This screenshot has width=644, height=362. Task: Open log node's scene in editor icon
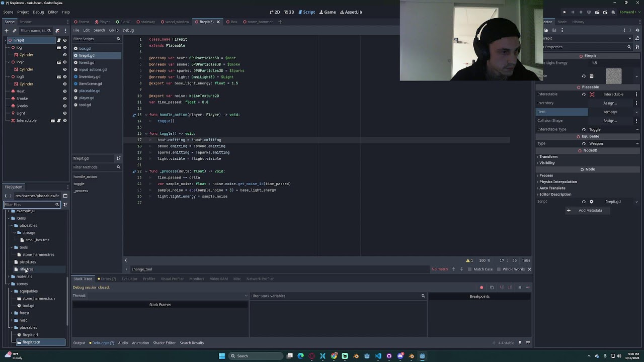[x=59, y=48]
